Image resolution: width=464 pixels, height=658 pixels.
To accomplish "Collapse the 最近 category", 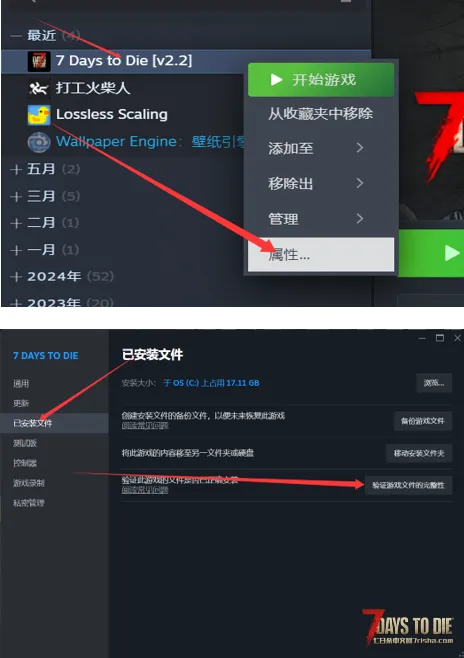I will coord(16,36).
